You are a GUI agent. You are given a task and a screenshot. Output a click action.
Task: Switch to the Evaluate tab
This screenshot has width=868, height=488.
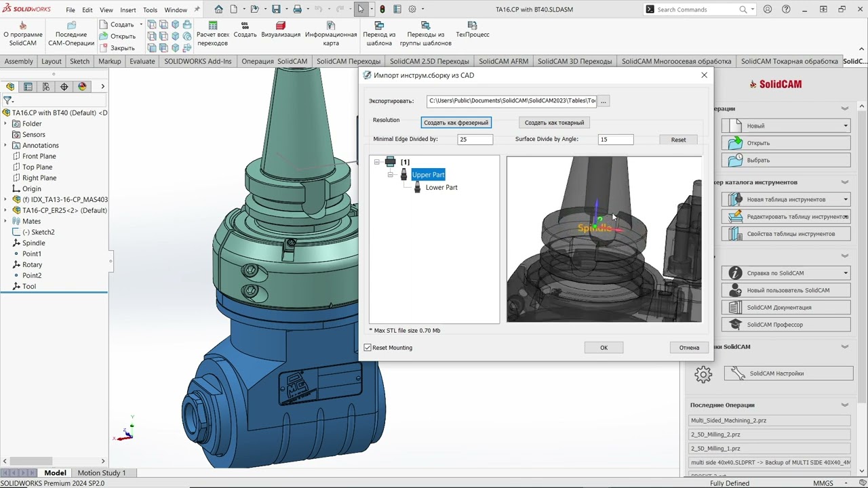(x=142, y=61)
